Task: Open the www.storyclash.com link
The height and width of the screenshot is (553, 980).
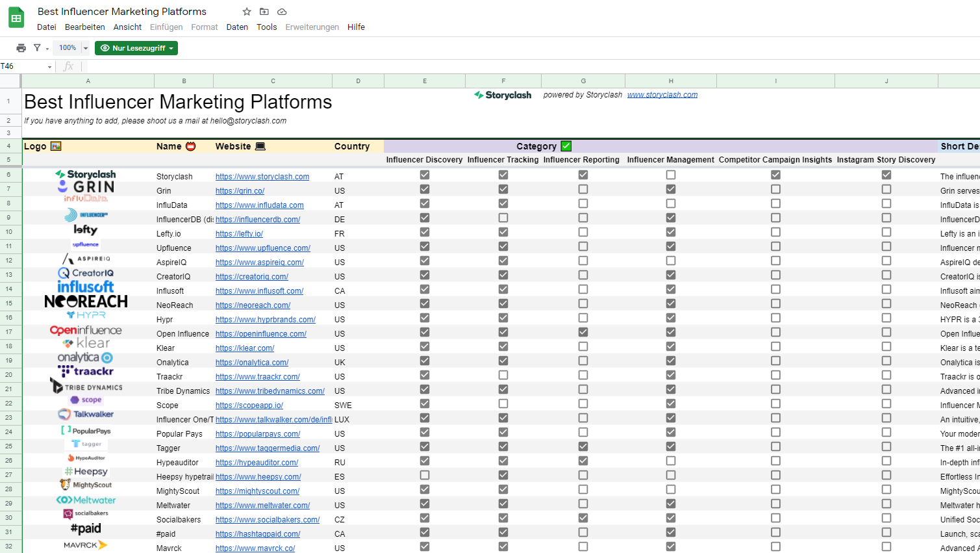Action: [662, 95]
